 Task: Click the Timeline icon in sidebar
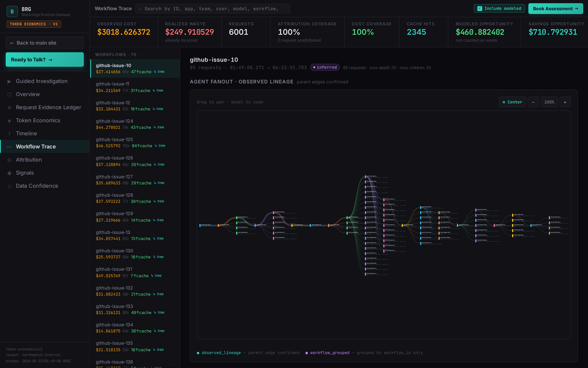[x=9, y=134]
